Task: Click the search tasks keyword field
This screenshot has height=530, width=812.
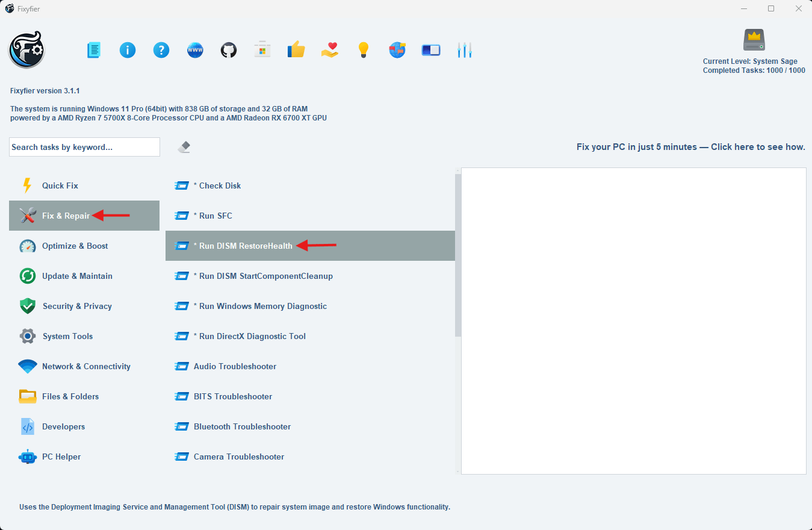Action: point(84,147)
